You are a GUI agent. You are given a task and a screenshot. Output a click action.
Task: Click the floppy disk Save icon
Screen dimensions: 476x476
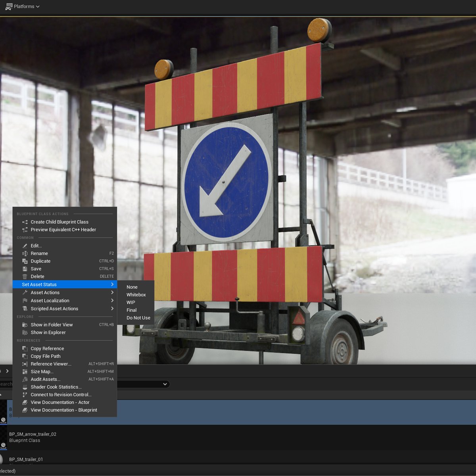click(x=25, y=269)
